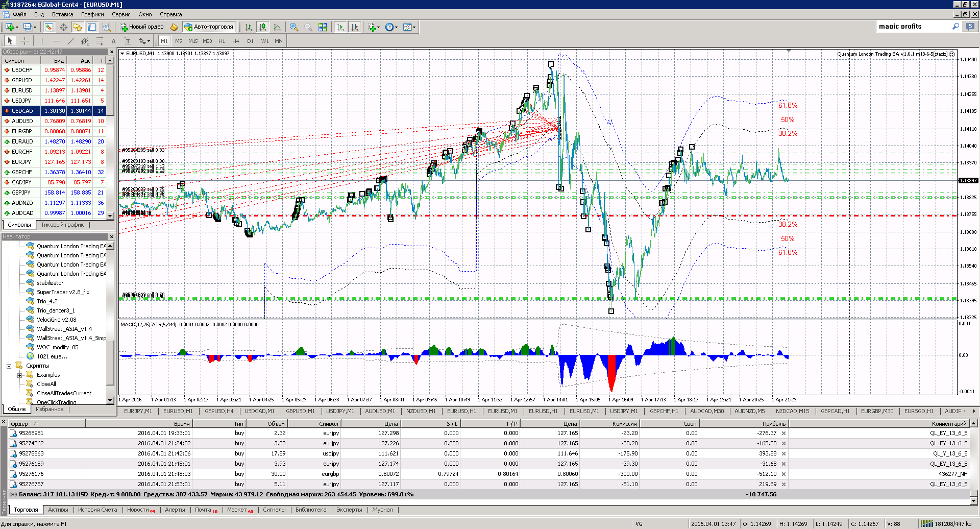Open the Profiles toolbar icon
This screenshot has height=529, width=980.
(28, 27)
